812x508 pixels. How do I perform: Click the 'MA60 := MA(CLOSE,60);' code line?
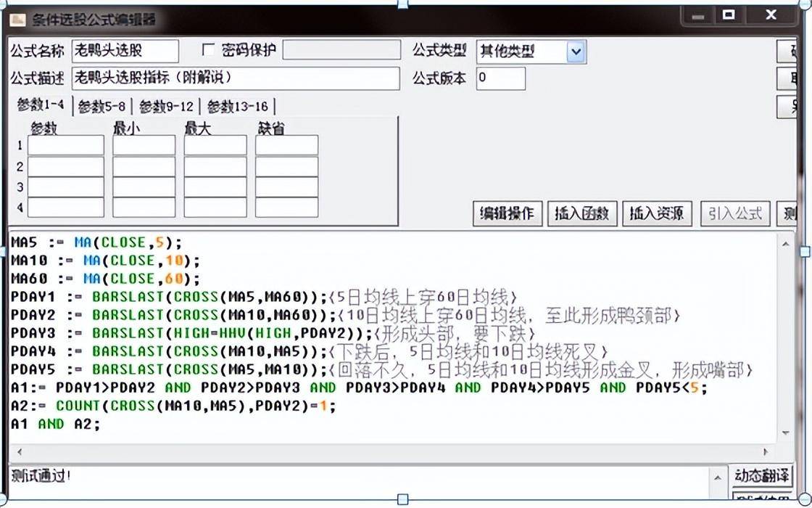(x=105, y=279)
